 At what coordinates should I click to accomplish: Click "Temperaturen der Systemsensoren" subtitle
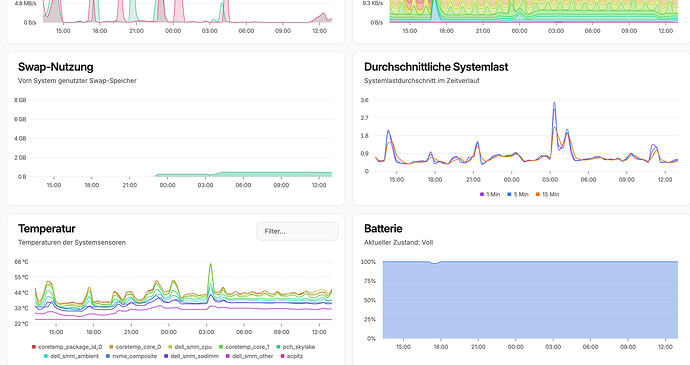click(72, 243)
